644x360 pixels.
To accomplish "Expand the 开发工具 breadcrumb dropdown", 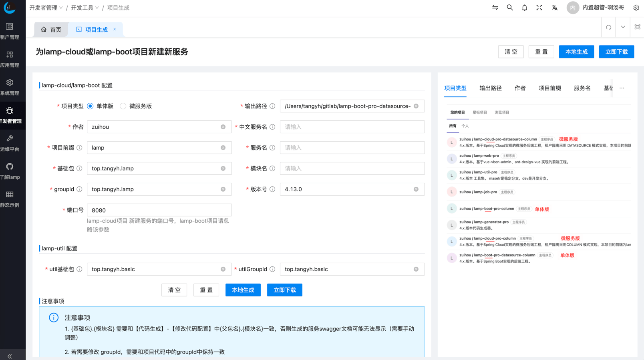I will point(85,8).
